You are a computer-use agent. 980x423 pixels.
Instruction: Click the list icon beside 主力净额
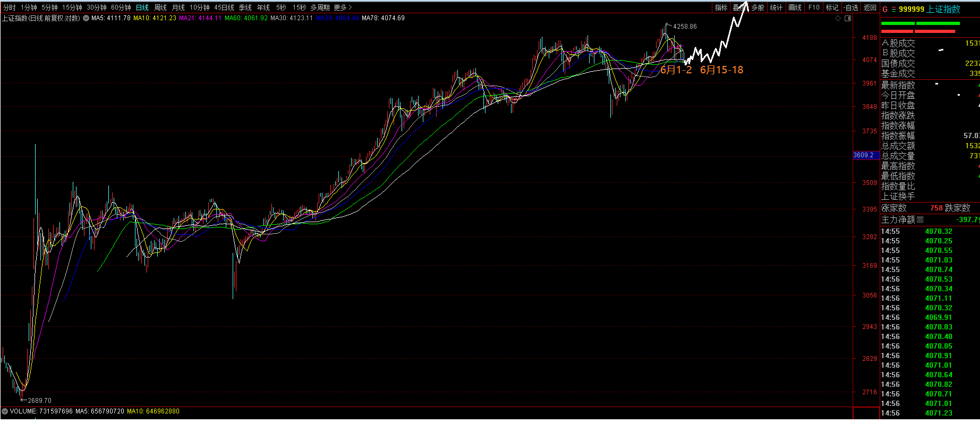(x=921, y=219)
